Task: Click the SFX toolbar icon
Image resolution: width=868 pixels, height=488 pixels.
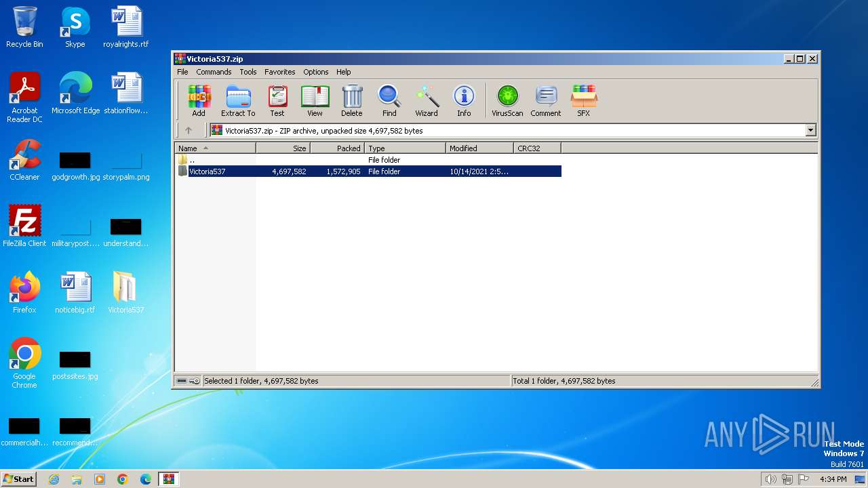Action: (584, 101)
